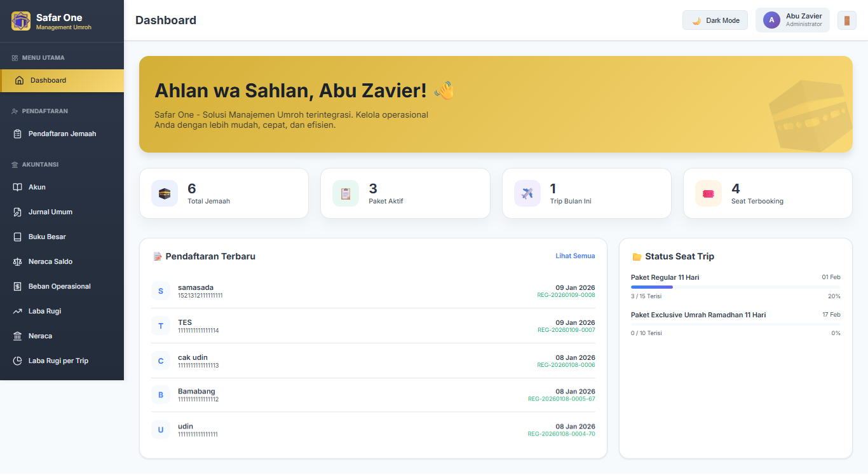Click the Lihat Semua link
The image size is (868, 475).
575,256
